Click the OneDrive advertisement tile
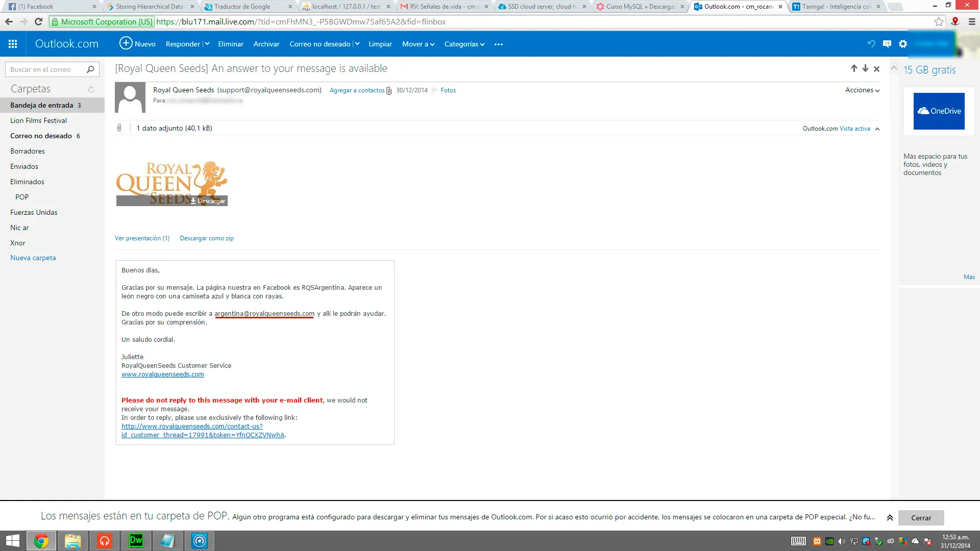Image resolution: width=980 pixels, height=551 pixels. click(939, 111)
